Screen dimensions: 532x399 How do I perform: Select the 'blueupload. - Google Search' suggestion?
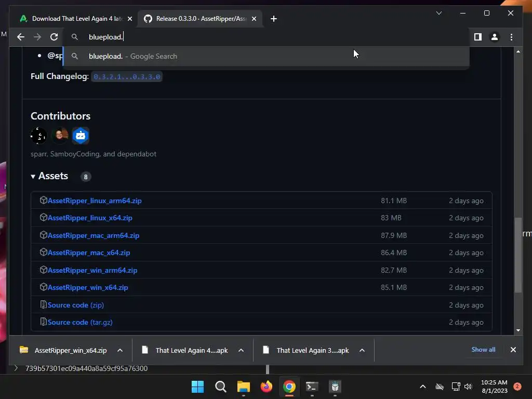267,56
